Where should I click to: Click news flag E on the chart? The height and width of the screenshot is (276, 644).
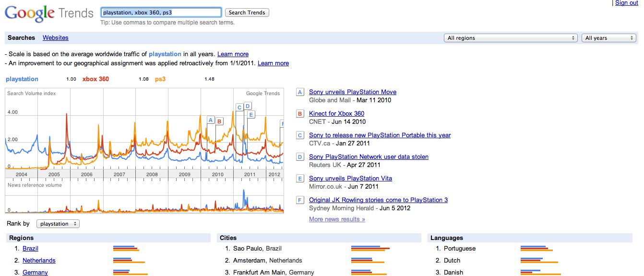click(x=251, y=115)
